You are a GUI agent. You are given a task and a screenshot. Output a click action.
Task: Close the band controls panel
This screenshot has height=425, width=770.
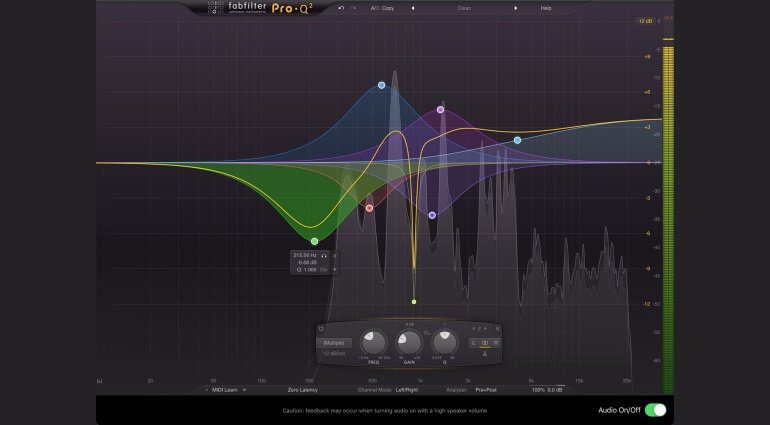497,329
